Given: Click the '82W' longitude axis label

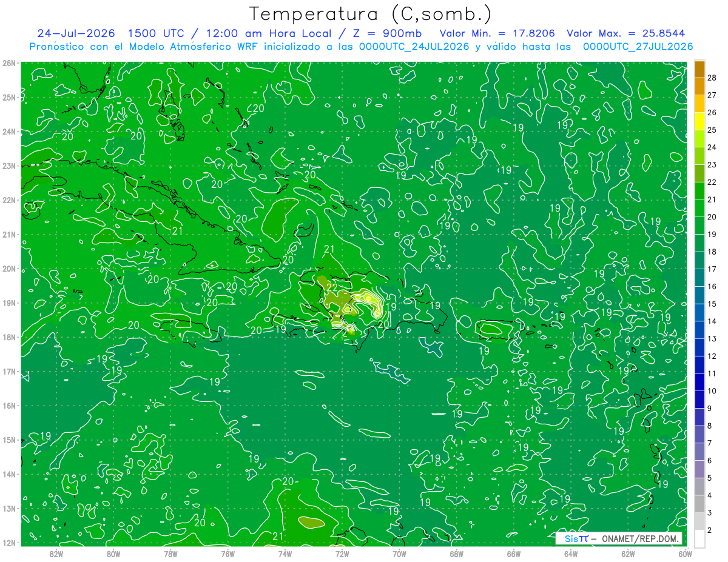Looking at the screenshot, I should point(56,554).
